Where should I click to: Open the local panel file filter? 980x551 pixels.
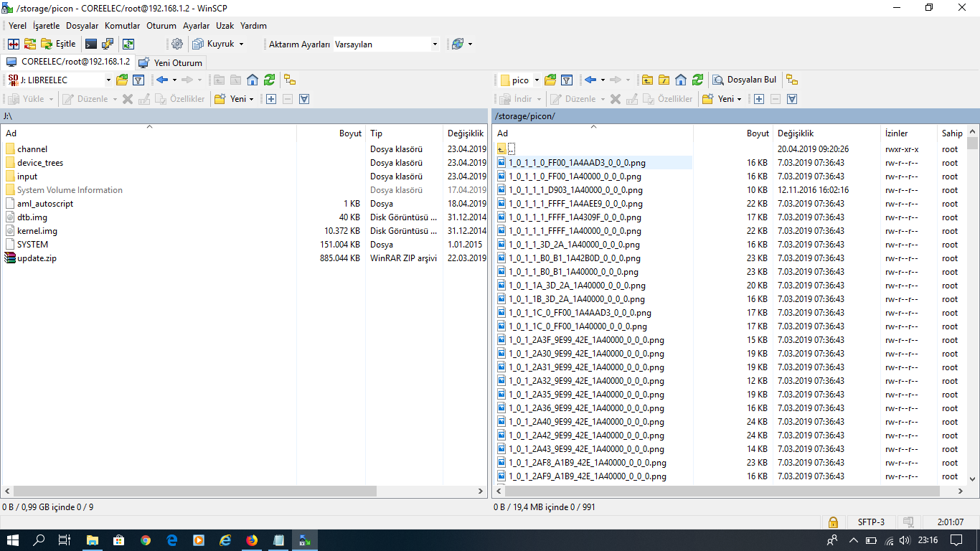click(138, 80)
